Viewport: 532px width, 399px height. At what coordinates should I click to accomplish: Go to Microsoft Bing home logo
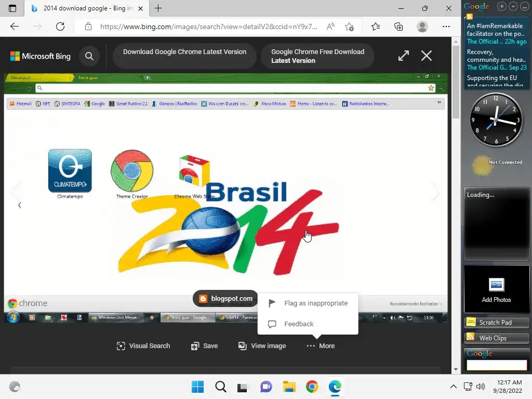(x=41, y=56)
